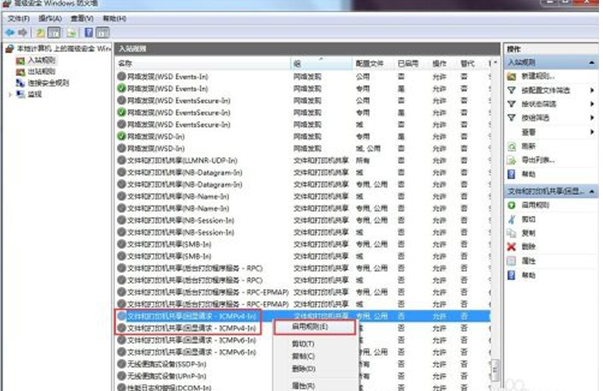This screenshot has width=603, height=391.
Task: Click the 复制 copy icon in the Actions pane
Action: pyautogui.click(x=511, y=233)
